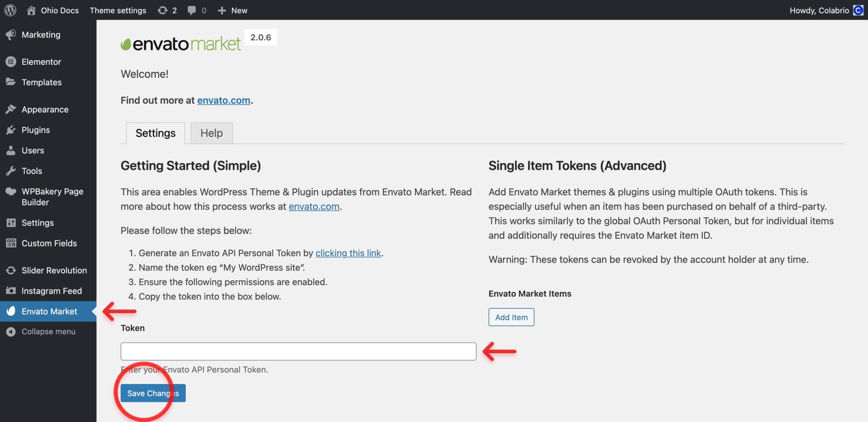The image size is (868, 422).
Task: Click the Envato Market Items label
Action: (530, 294)
